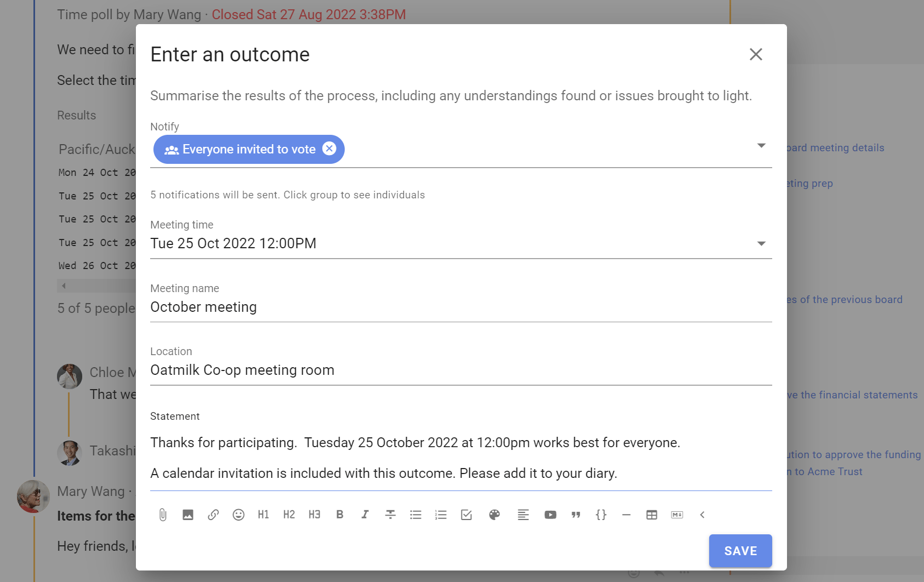Viewport: 924px width, 582px height.
Task: Apply the H1 heading style
Action: [264, 515]
